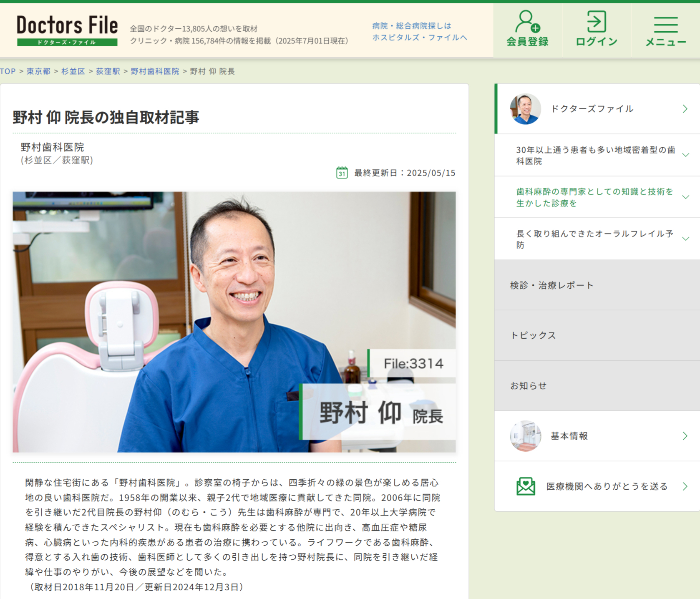This screenshot has height=599, width=700.
Task: Select the 検診・治療レポート sidebar item
Action: [x=551, y=285]
